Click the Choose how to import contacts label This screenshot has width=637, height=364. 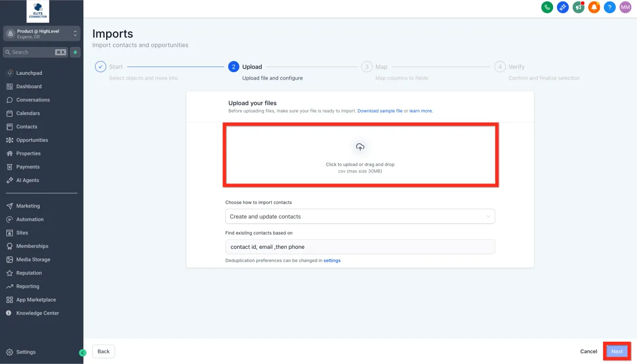point(259,203)
